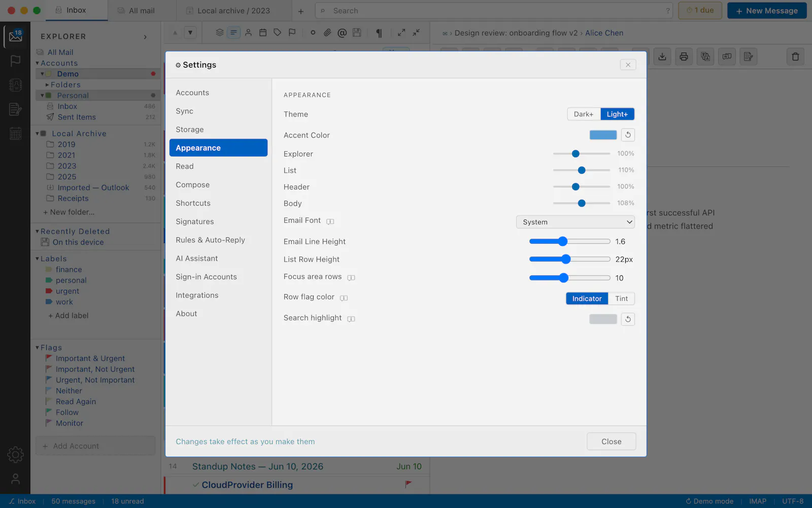Set Row flag color to Tint
812x508 pixels.
tap(622, 299)
